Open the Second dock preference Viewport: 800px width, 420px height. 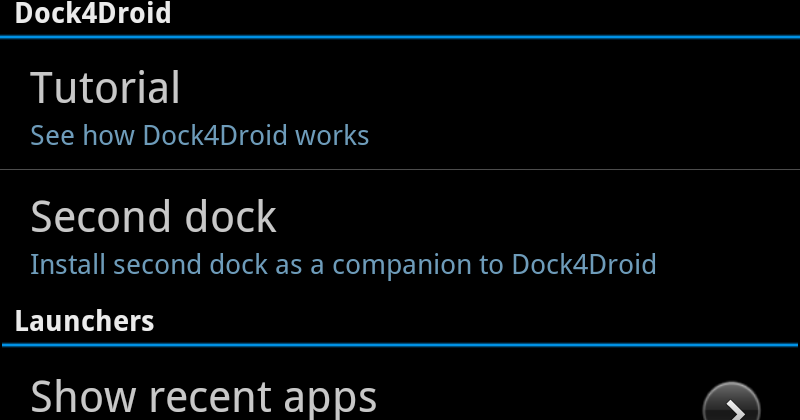click(x=400, y=235)
